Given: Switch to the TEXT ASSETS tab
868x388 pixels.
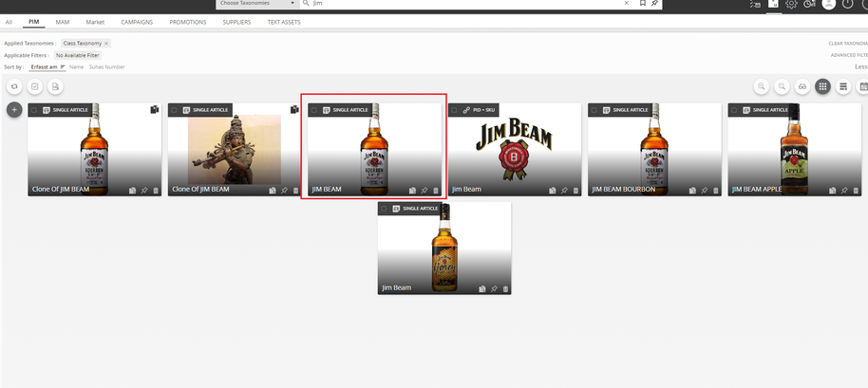Looking at the screenshot, I should click(x=284, y=22).
